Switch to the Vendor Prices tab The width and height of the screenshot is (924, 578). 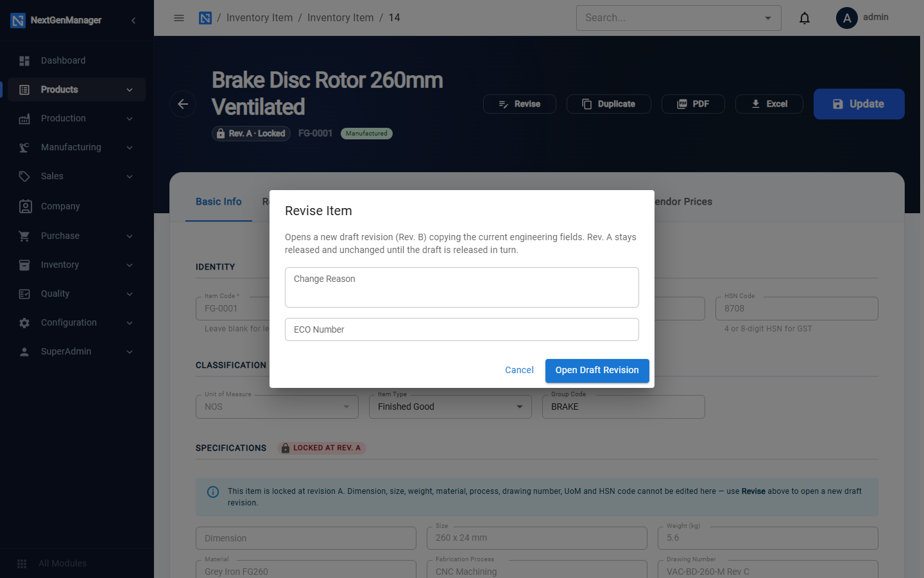tap(683, 202)
